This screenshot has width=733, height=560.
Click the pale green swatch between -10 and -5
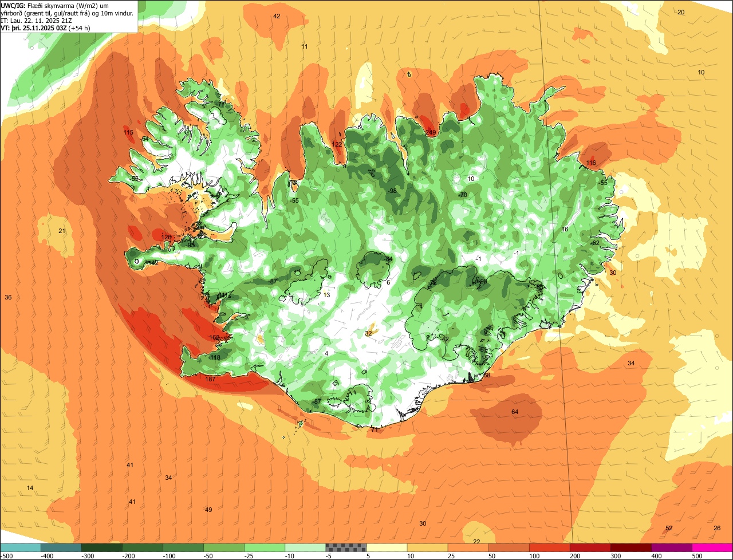305,547
